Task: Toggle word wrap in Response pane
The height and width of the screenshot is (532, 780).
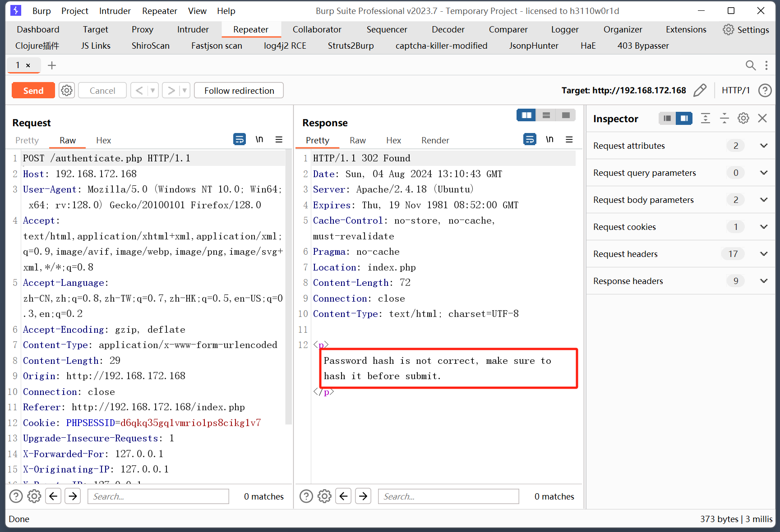Action: pyautogui.click(x=530, y=139)
